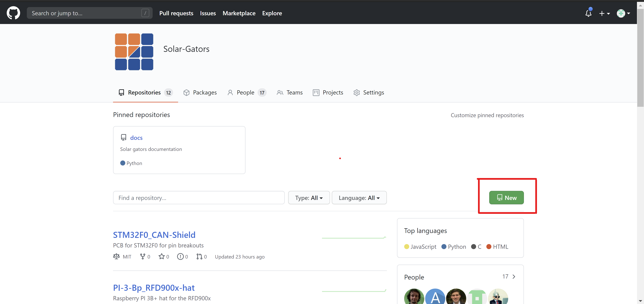Image resolution: width=644 pixels, height=304 pixels.
Task: Click the repository icon beside docs
Action: [x=123, y=137]
